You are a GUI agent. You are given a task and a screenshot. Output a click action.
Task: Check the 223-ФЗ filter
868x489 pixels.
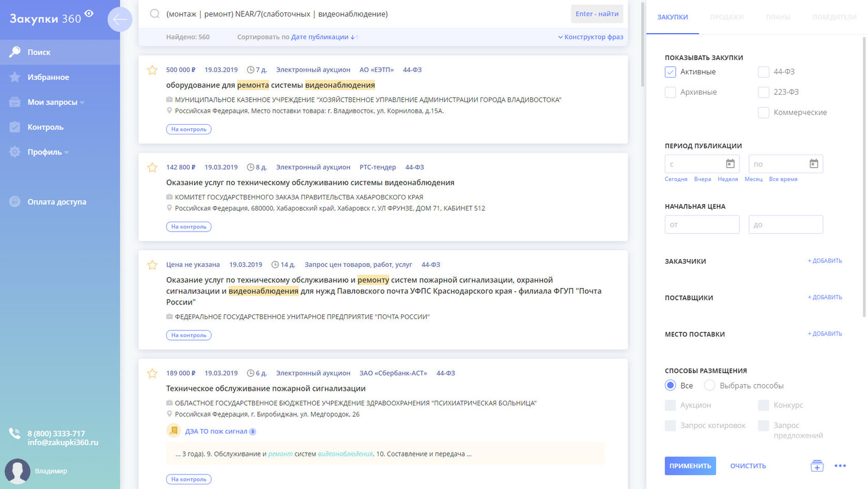[763, 93]
